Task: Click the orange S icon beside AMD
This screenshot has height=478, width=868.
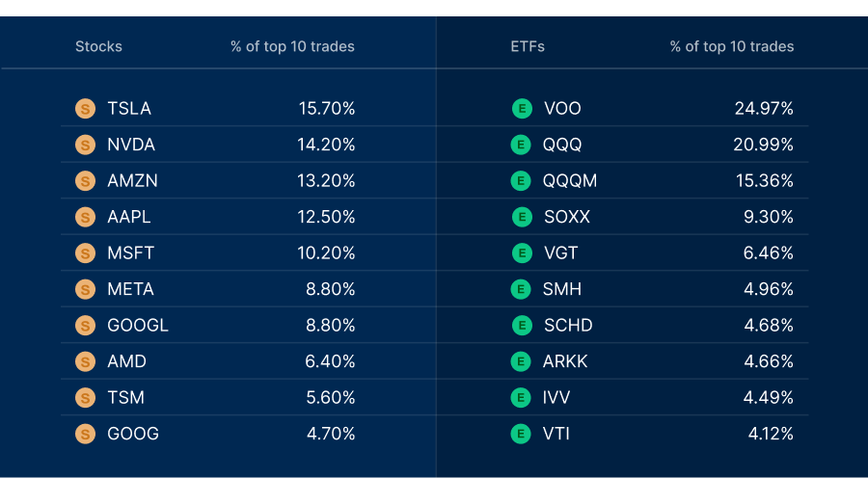Action: point(85,361)
